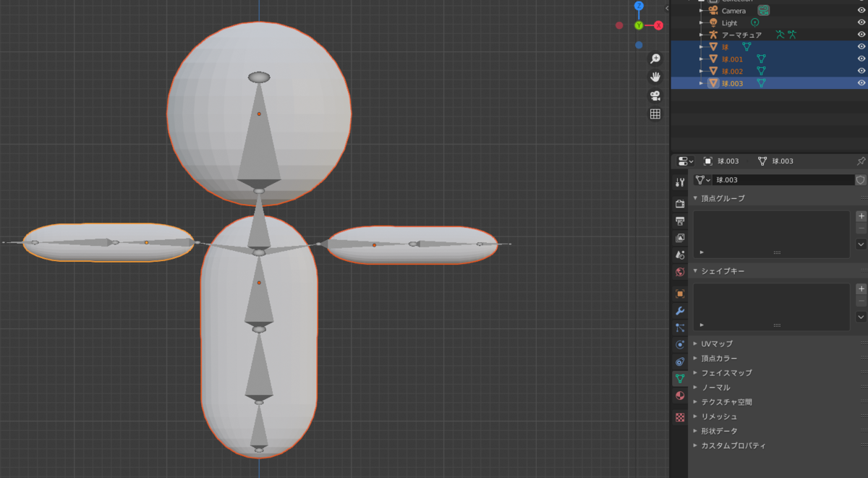
Task: Add a vertex group with plus button
Action: pos(861,215)
